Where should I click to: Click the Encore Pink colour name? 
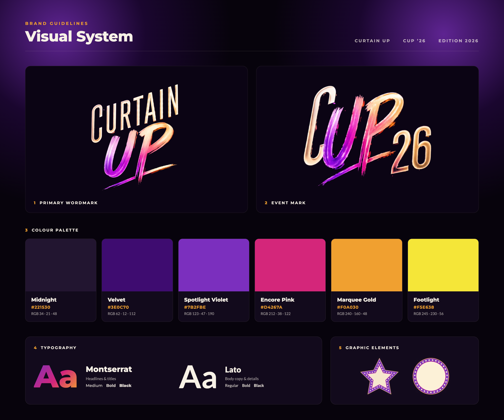[277, 300]
